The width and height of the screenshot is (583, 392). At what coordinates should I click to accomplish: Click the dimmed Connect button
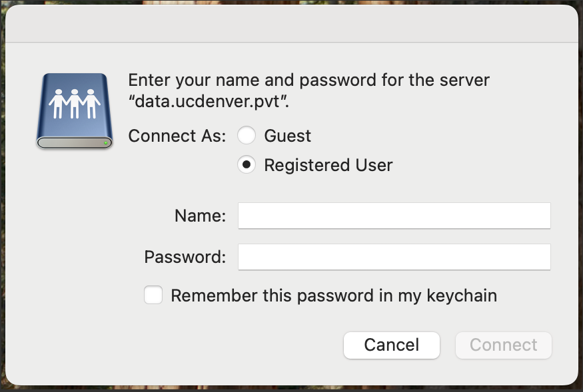pyautogui.click(x=504, y=345)
